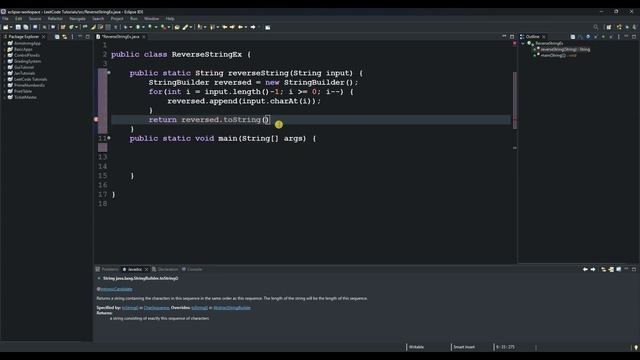Toggle Link with Editor in Package Explorer
The height and width of the screenshot is (360, 640).
click(x=64, y=37)
